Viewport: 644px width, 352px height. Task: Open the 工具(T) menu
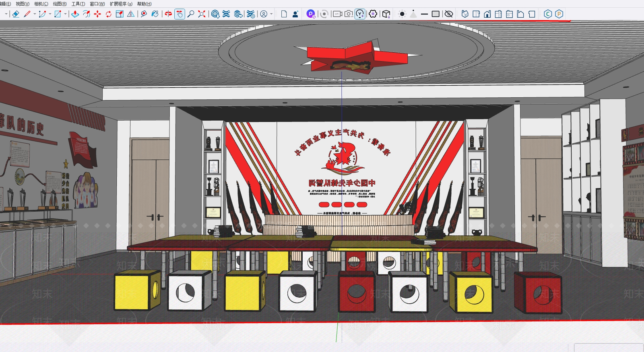click(x=78, y=4)
